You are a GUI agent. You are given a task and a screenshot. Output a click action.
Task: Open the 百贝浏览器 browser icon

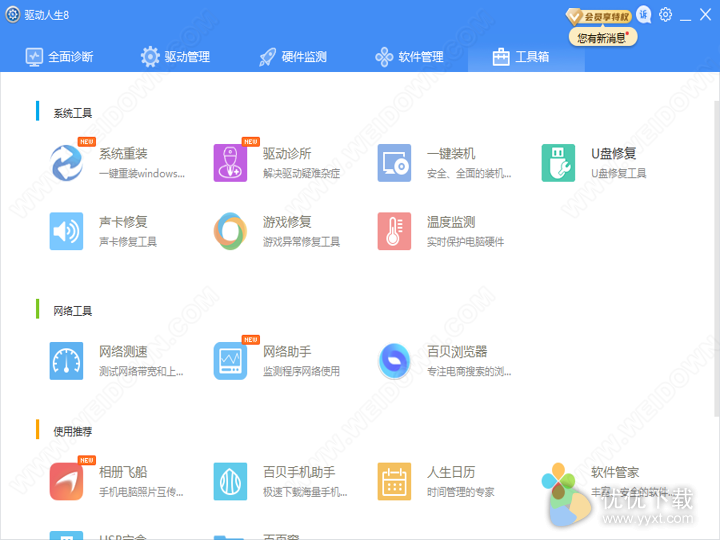point(394,361)
